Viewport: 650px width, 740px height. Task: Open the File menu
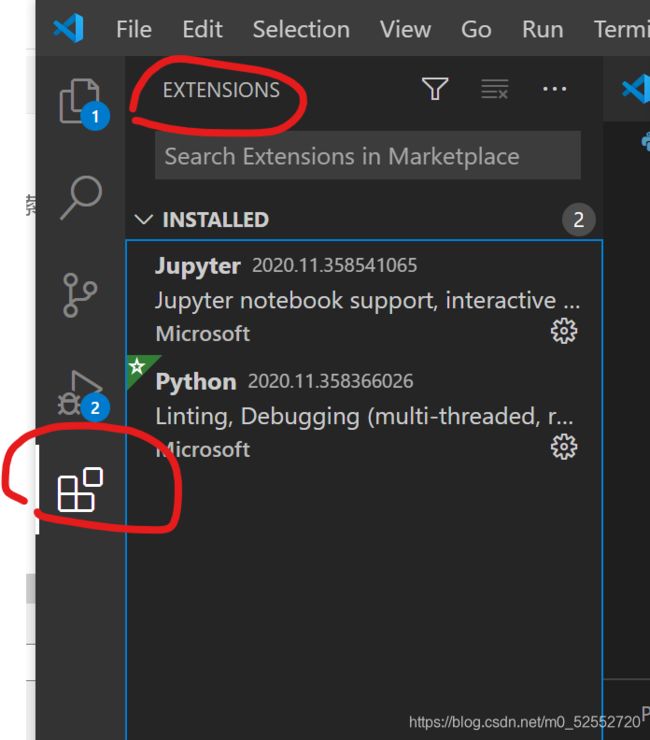point(134,29)
